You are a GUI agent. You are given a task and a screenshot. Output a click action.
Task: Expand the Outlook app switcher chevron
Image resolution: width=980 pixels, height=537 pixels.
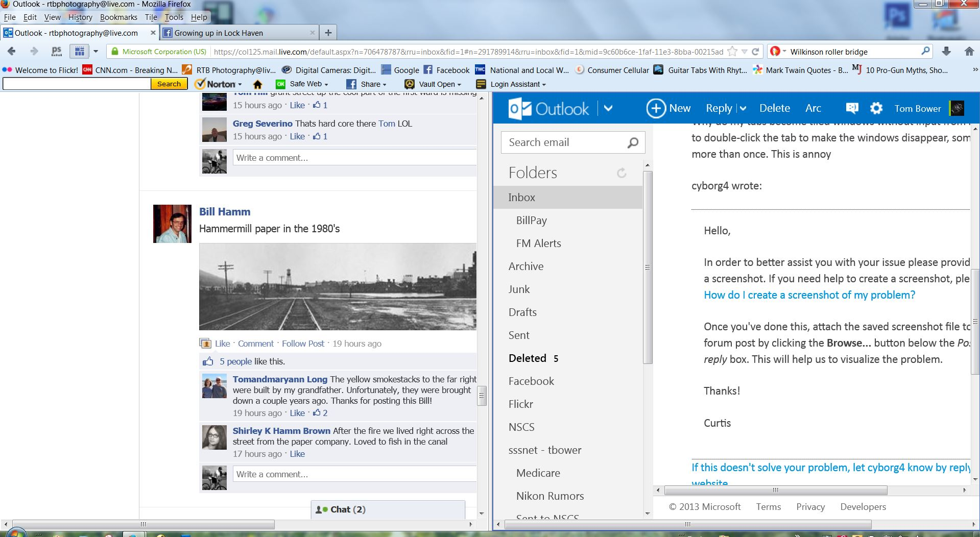click(x=608, y=108)
